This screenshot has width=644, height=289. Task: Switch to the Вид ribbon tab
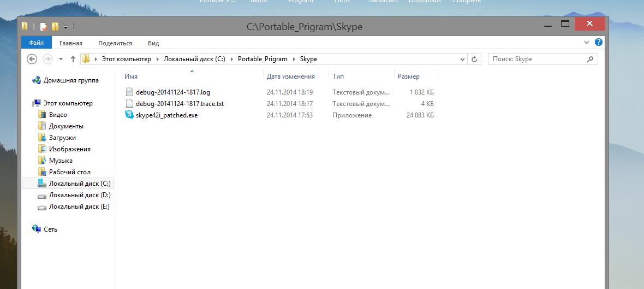click(x=153, y=43)
